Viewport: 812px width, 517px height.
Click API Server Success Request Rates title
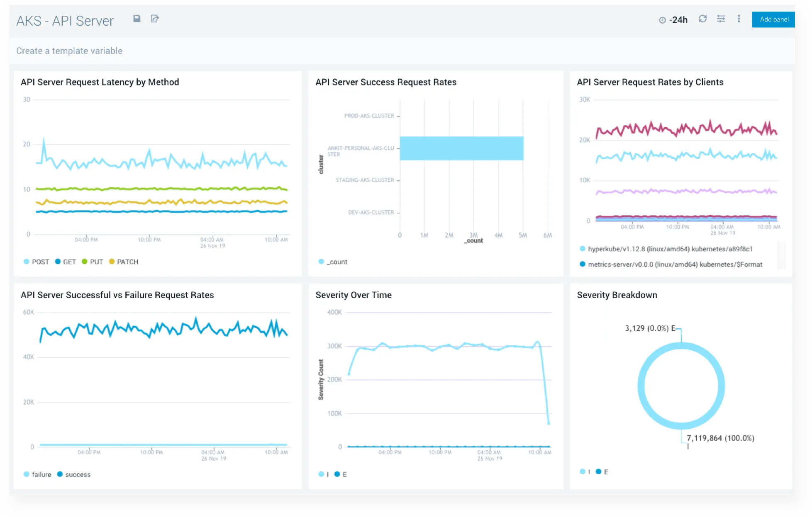point(386,82)
